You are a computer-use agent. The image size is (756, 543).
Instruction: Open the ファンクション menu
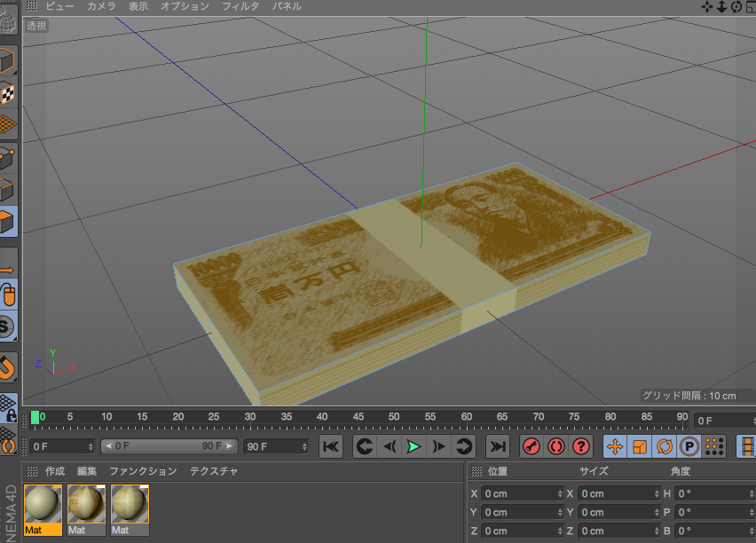pyautogui.click(x=143, y=471)
